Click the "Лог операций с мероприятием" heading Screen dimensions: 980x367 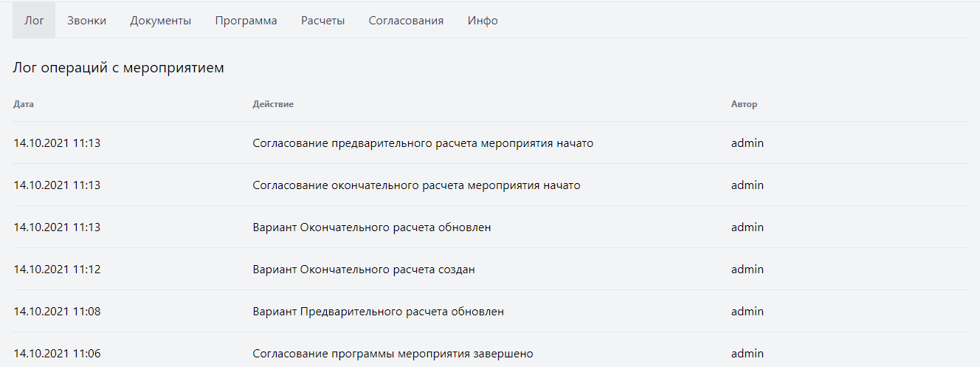coord(118,68)
